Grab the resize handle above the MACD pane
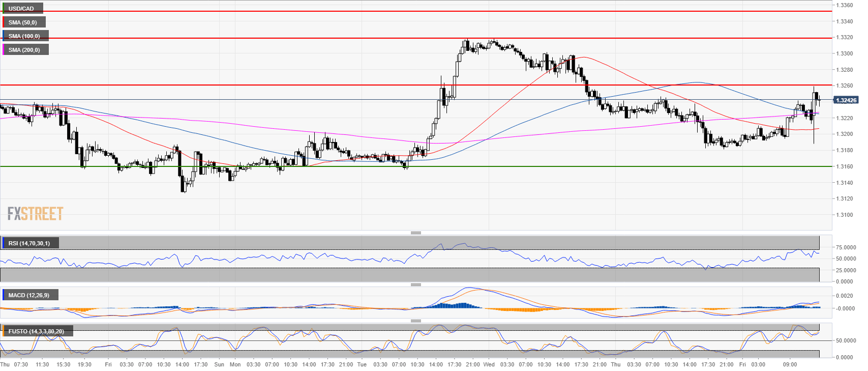The width and height of the screenshot is (868, 371). tap(415, 284)
